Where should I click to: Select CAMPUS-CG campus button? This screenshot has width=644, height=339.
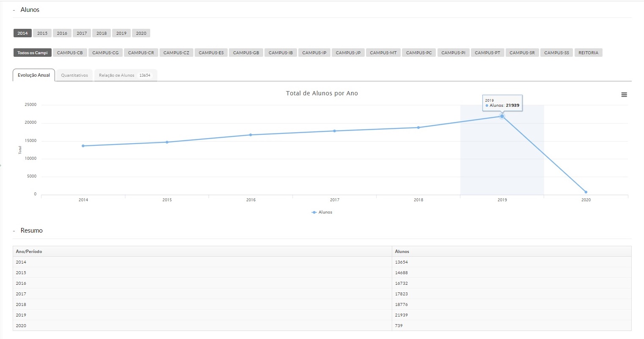pyautogui.click(x=105, y=53)
